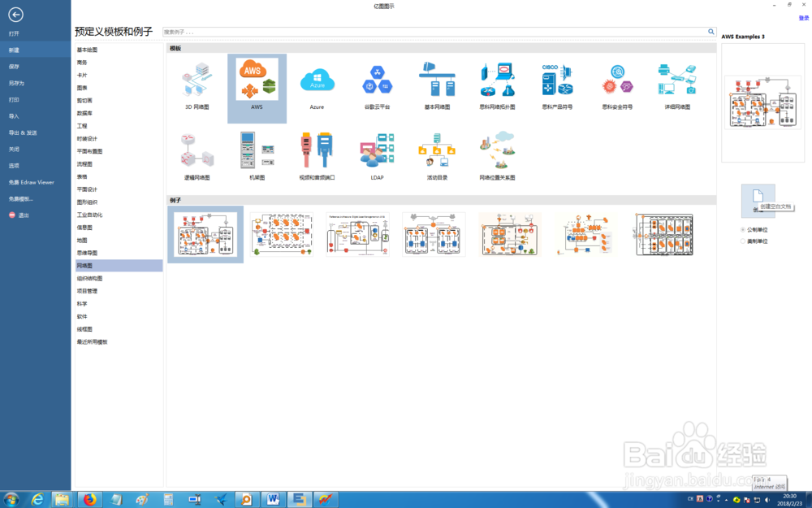This screenshot has height=508, width=812.
Task: Select 剪切画 category in list
Action: [84, 101]
